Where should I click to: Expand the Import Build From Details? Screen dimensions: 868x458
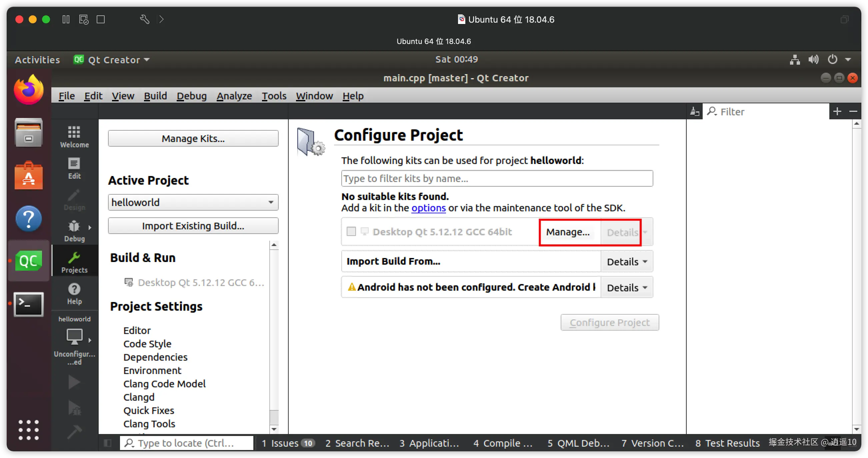(x=626, y=262)
